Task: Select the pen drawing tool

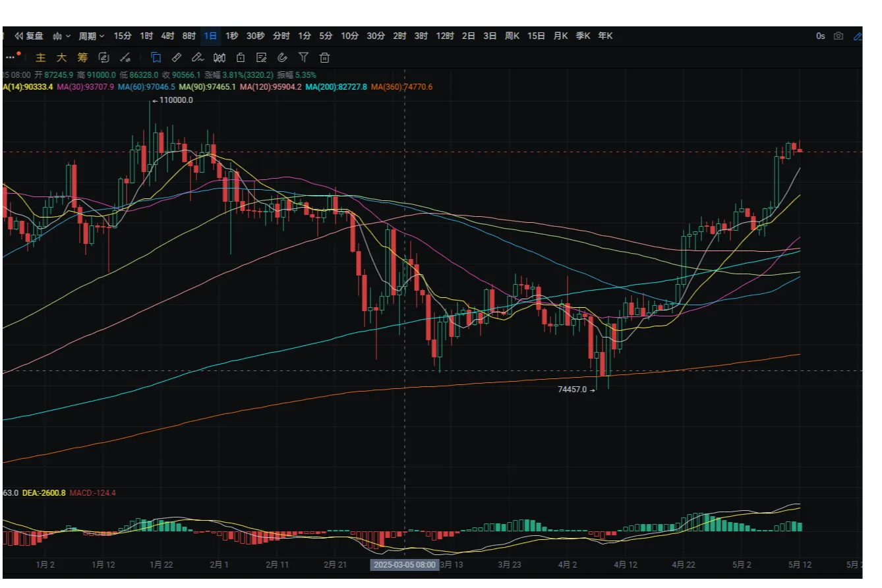Action: coord(198,57)
